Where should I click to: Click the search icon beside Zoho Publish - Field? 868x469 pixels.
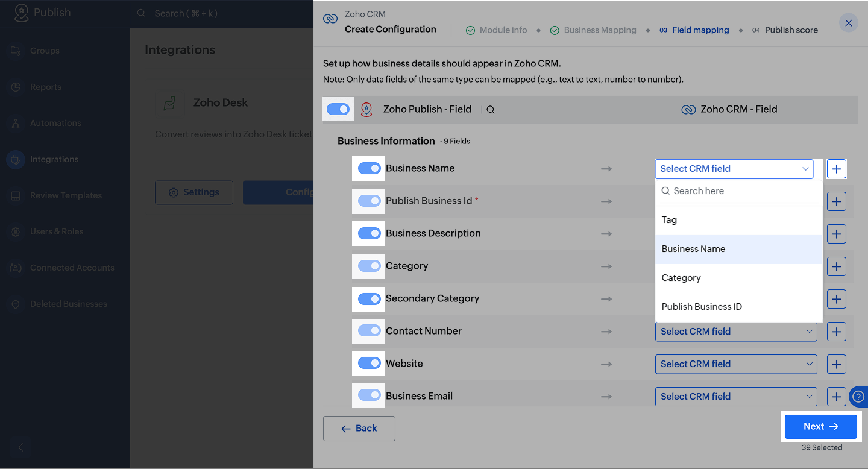pos(491,110)
